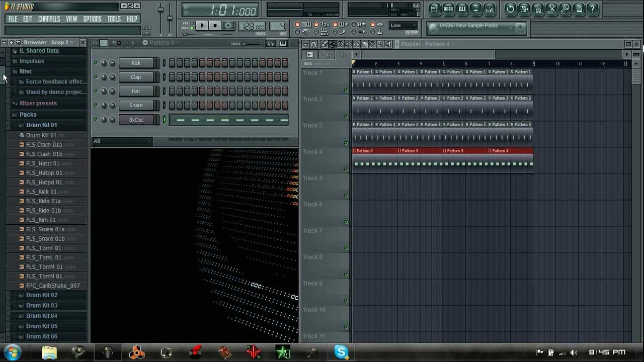This screenshot has height=362, width=644.
Task: Collapse the Packs folder
Action: click(28, 115)
